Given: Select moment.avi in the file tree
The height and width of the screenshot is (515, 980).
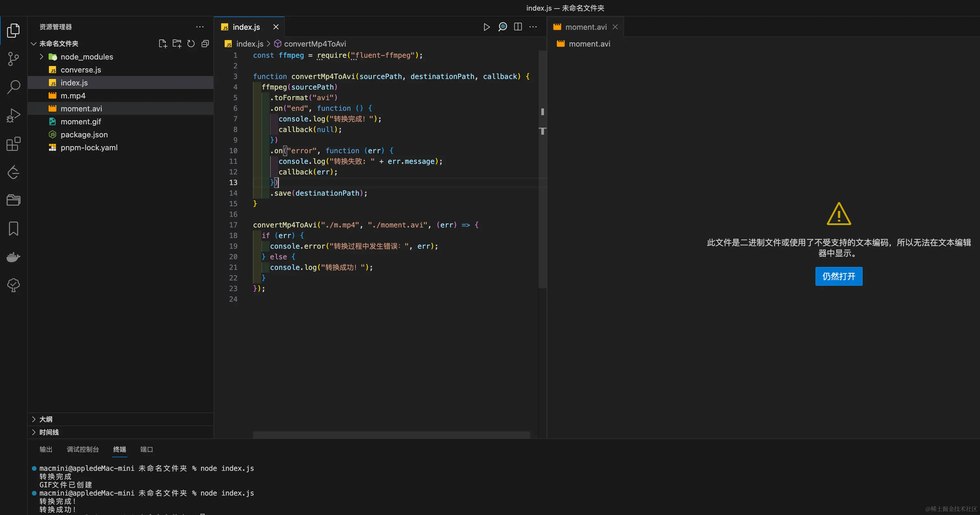Looking at the screenshot, I should [x=121, y=109].
